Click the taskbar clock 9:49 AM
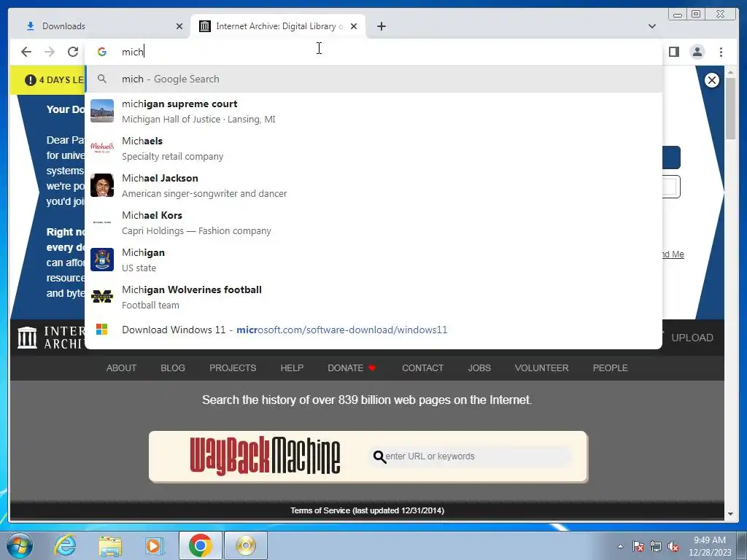747x560 pixels. pos(709,546)
